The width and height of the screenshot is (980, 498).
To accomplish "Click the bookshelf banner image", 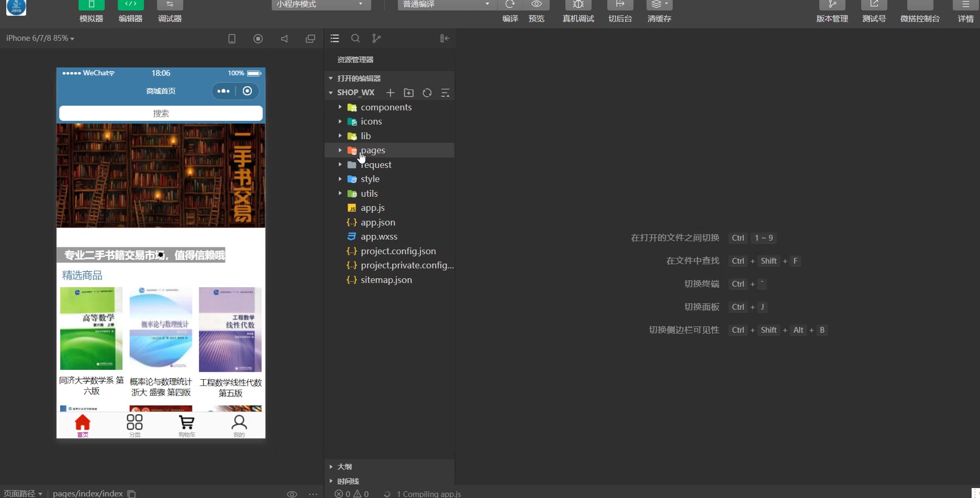I will [x=161, y=176].
